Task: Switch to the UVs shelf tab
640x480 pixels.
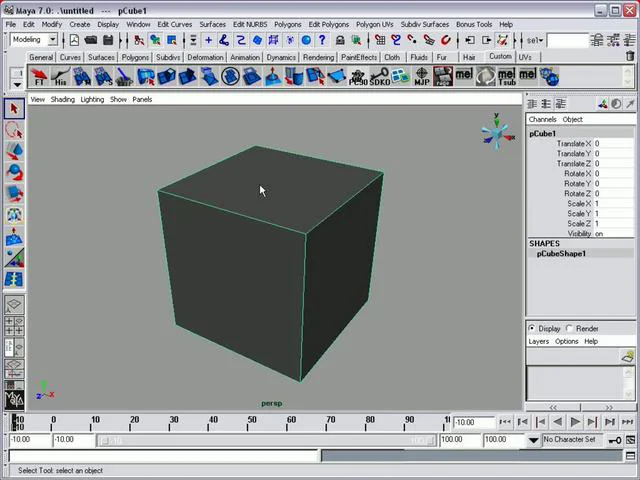Action: [x=524, y=57]
